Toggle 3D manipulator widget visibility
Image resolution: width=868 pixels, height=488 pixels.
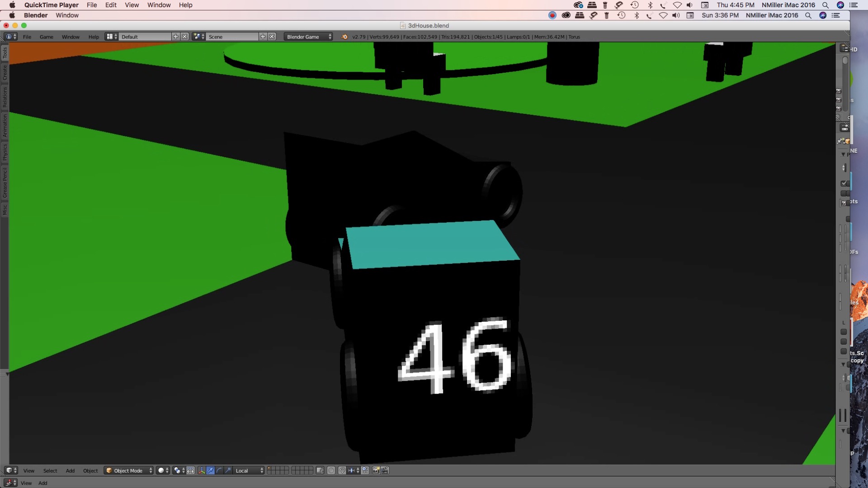202,470
